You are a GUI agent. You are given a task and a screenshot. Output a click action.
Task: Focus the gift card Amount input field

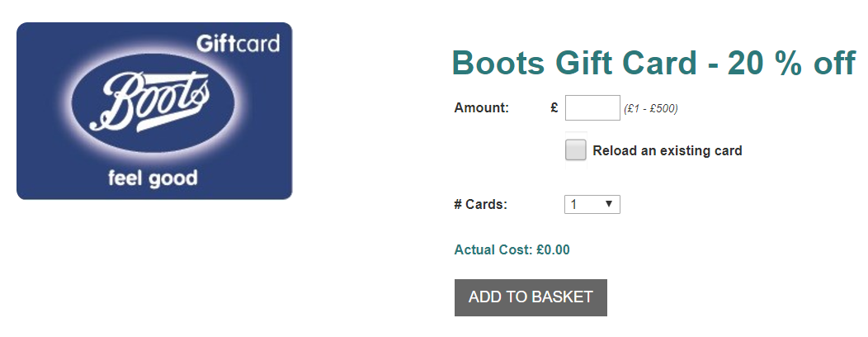tap(592, 107)
